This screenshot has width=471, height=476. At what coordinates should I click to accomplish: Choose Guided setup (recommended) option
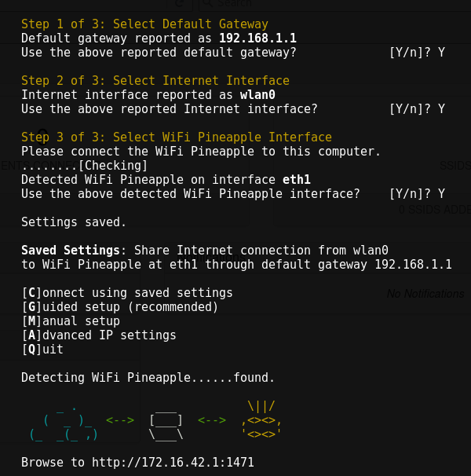pos(119,307)
